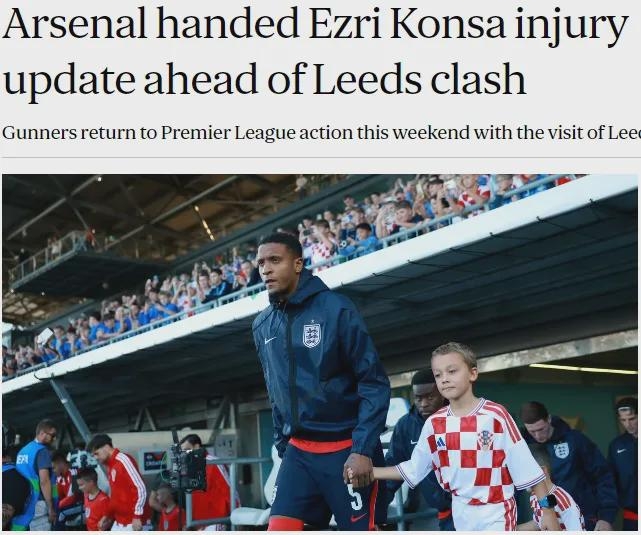Click the white Nike swoosh on navy jacket

click(x=270, y=340)
